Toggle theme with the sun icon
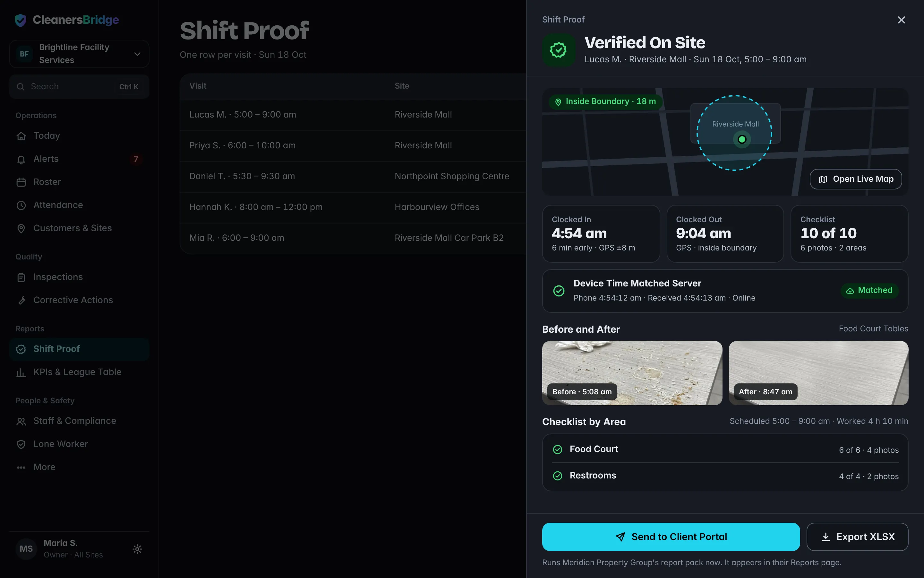 tap(137, 549)
